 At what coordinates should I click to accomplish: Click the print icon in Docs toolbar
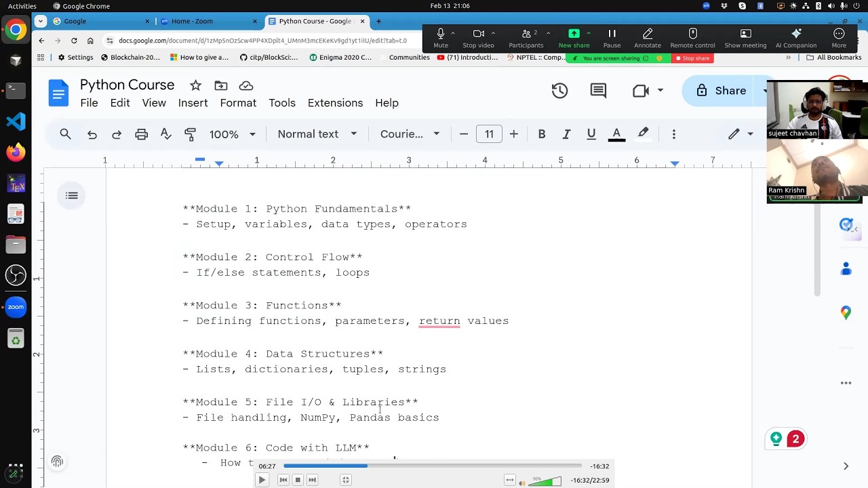click(x=141, y=134)
